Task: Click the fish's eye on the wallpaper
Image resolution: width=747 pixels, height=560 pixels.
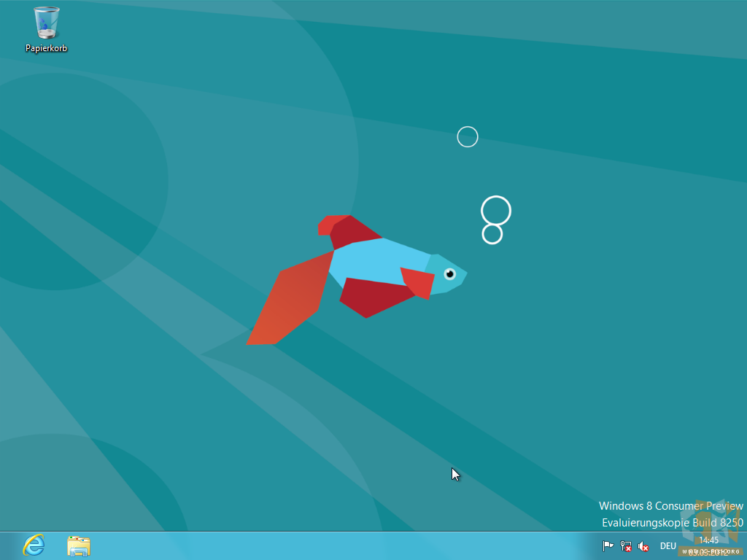Action: pyautogui.click(x=449, y=274)
